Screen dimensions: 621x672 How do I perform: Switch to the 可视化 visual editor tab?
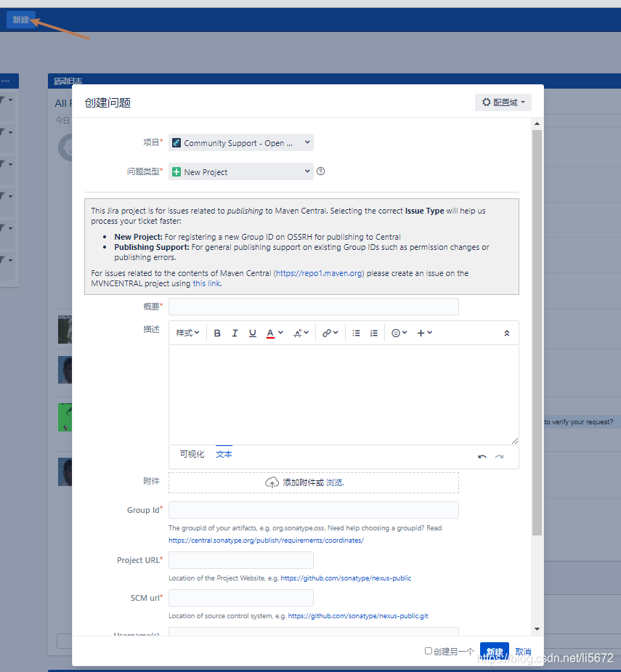(x=192, y=454)
